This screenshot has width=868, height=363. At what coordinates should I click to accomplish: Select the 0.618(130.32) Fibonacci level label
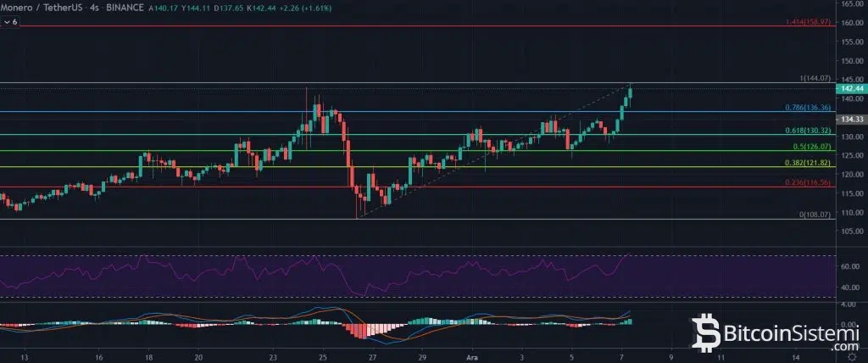coord(808,131)
